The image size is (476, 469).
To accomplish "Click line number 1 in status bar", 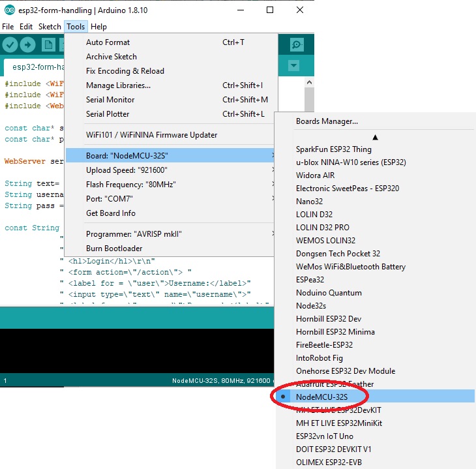I will click(x=5, y=380).
